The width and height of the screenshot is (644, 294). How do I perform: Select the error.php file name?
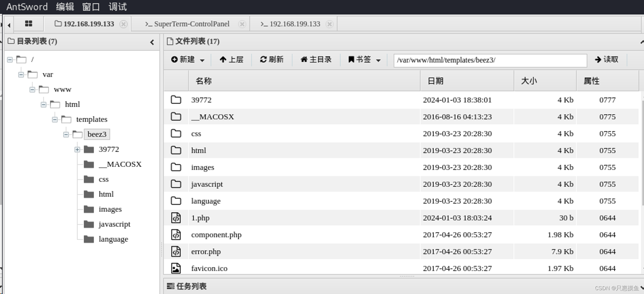point(206,252)
